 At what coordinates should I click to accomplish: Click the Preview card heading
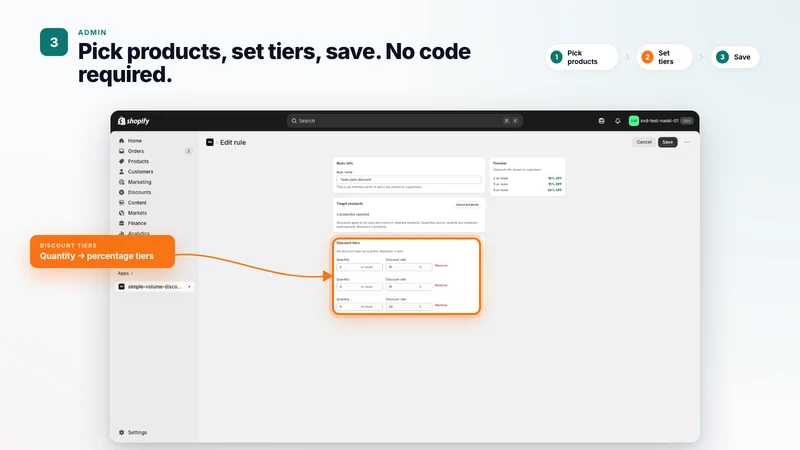coord(499,163)
